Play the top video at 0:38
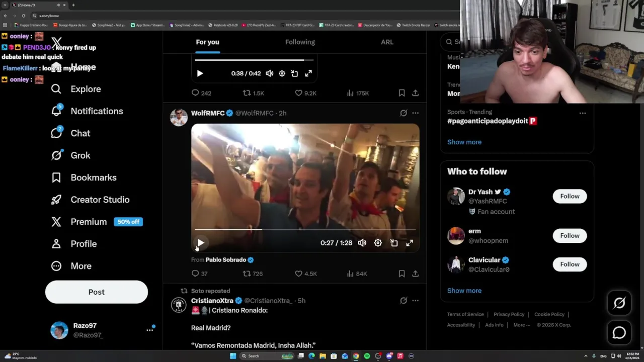The width and height of the screenshot is (644, 362). tap(200, 73)
